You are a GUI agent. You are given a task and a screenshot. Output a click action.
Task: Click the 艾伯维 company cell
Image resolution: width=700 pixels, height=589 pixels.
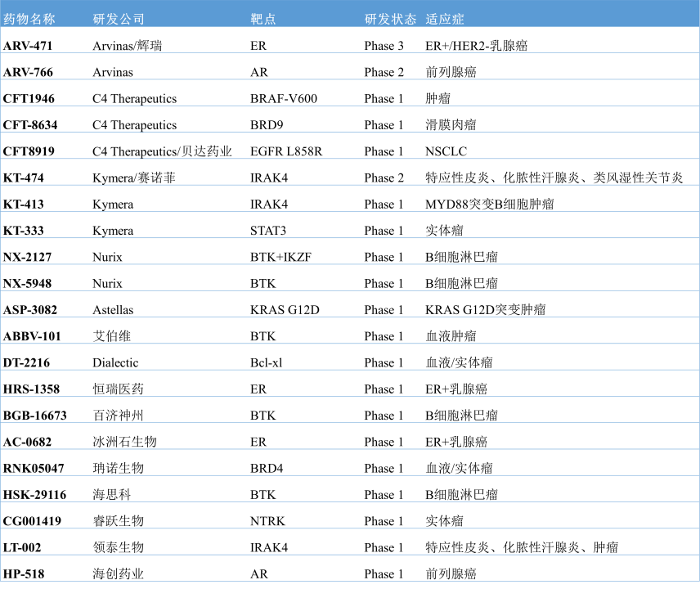click(x=112, y=335)
